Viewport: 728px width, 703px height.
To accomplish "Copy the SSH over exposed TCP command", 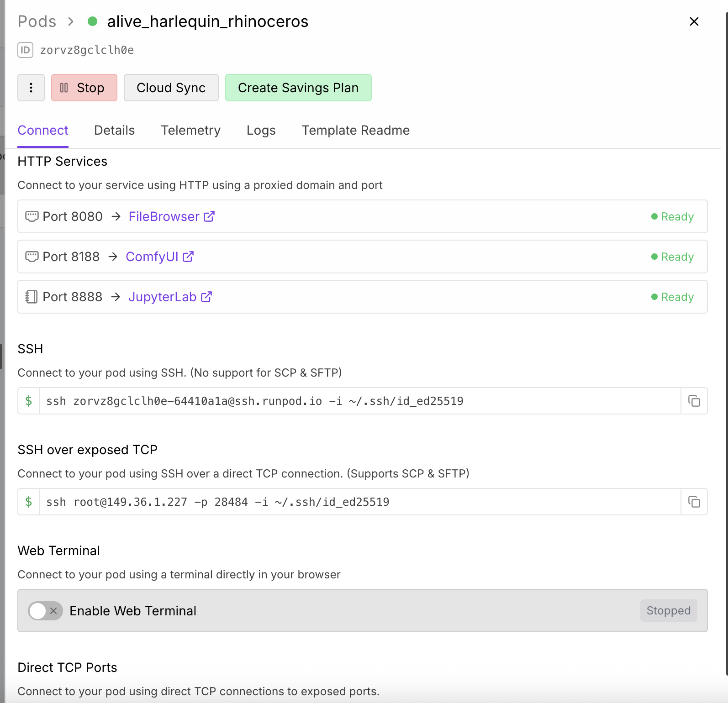I will tap(694, 502).
